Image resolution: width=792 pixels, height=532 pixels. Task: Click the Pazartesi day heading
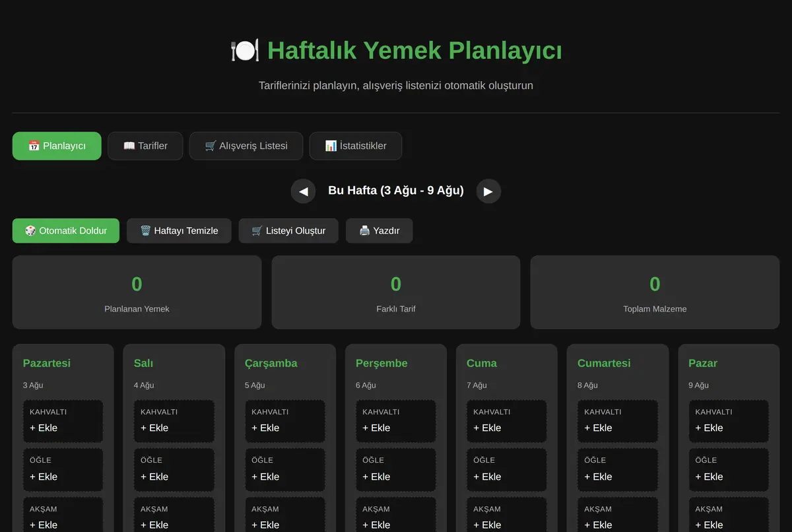pos(47,363)
